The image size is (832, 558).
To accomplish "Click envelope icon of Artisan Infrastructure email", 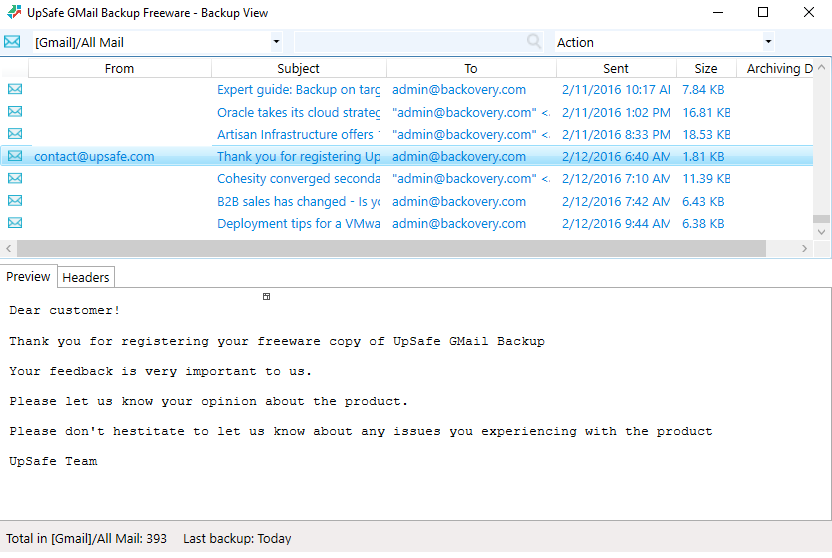I will click(x=15, y=134).
